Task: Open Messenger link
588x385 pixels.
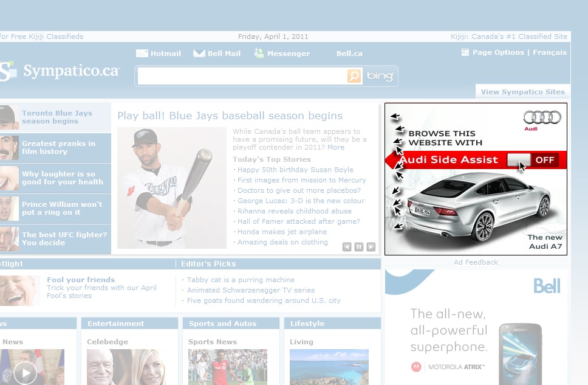Action: (x=289, y=54)
